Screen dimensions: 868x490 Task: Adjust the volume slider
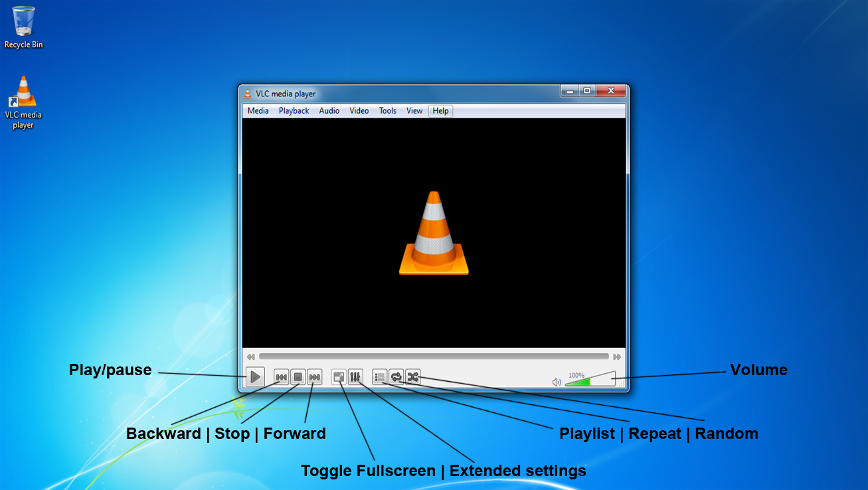[x=590, y=380]
